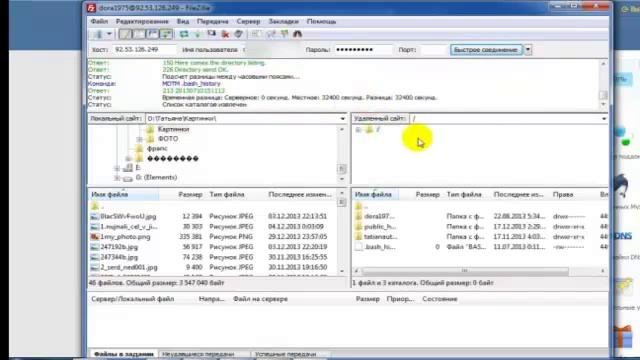Click FileZilla logo in title bar

(x=91, y=8)
